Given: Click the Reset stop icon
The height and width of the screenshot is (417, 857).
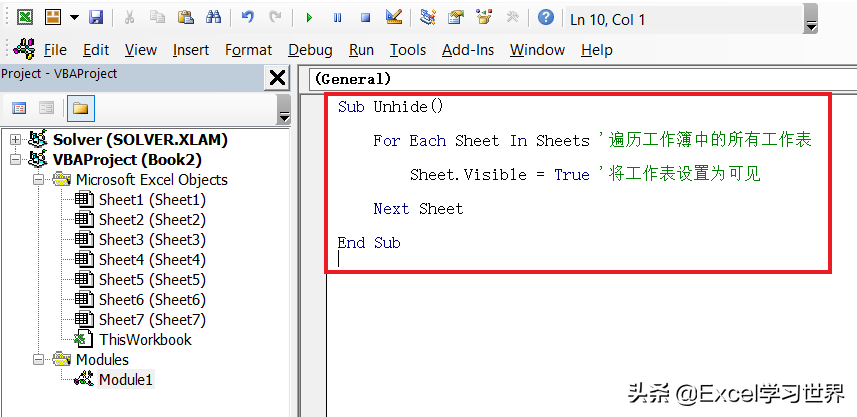Looking at the screenshot, I should [366, 18].
